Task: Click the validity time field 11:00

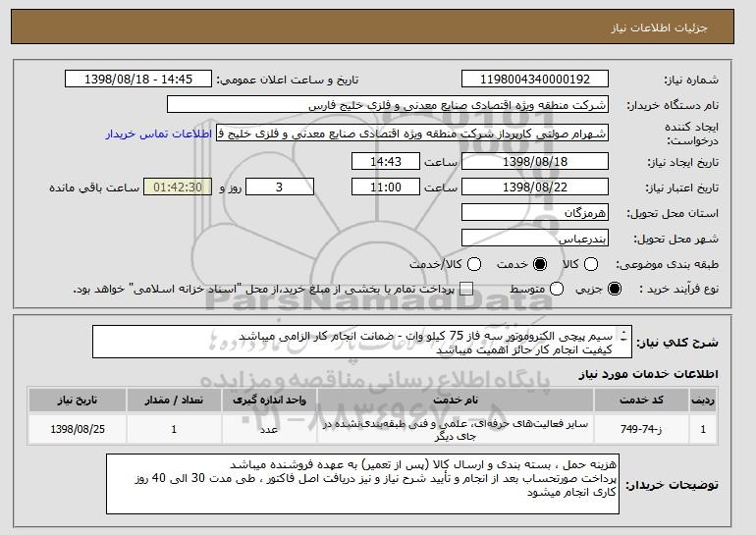Action: (386, 187)
